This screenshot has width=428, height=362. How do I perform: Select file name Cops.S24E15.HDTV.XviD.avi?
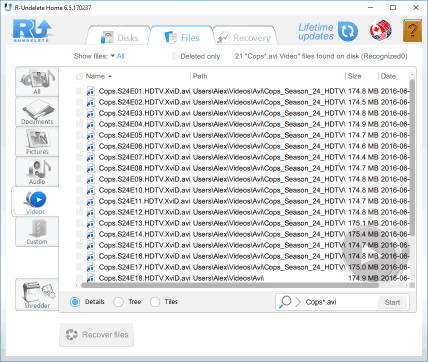pos(145,245)
